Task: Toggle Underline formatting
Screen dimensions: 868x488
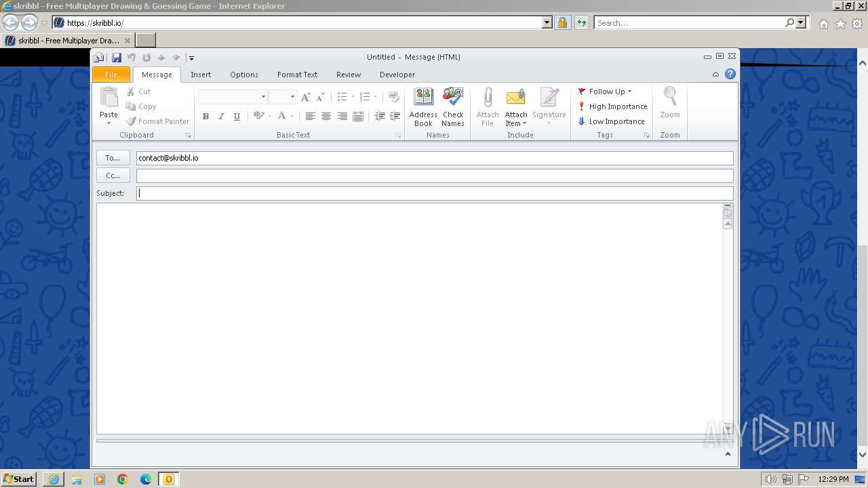Action: pos(237,117)
